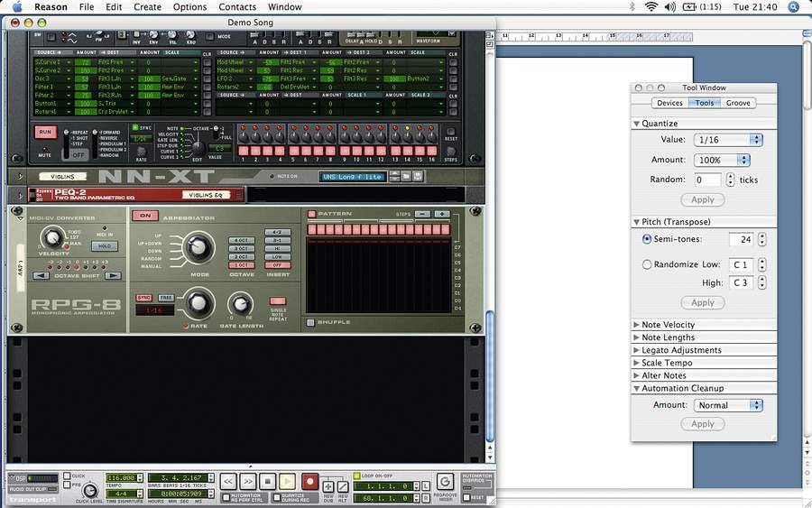Screen dimensions: 812x508
Task: Expand the Note Lengths section
Action: point(636,337)
